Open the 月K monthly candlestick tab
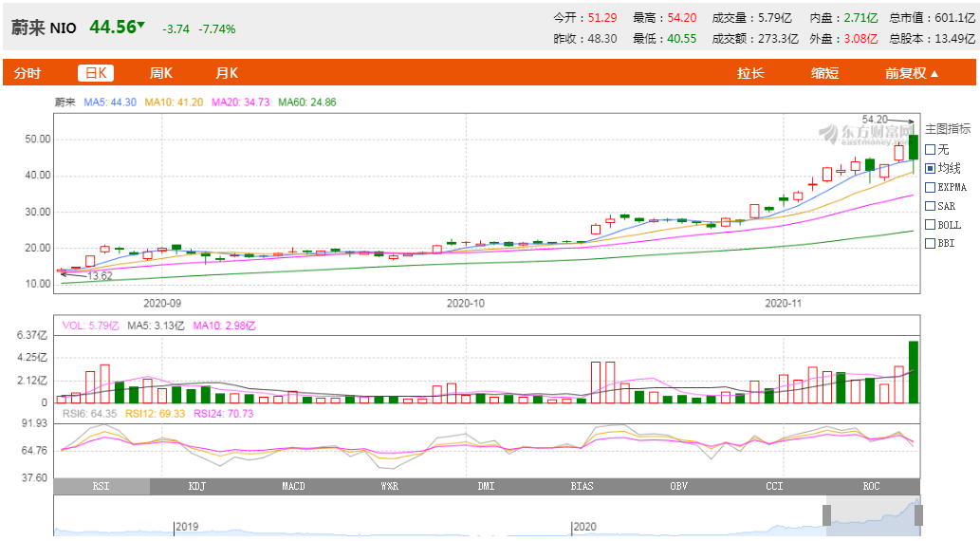Image resolution: width=980 pixels, height=541 pixels. tap(226, 73)
